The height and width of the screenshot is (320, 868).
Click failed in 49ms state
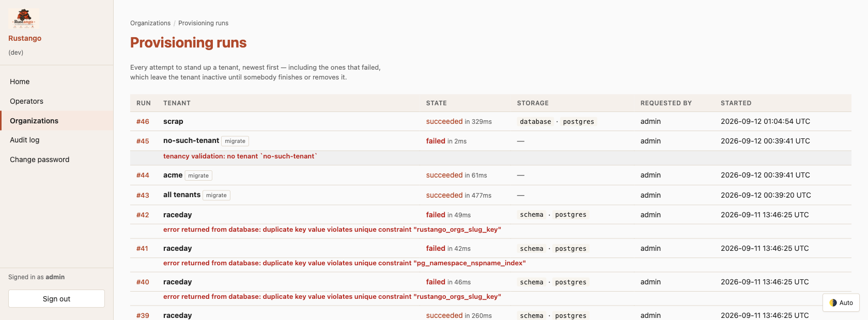[x=448, y=215]
